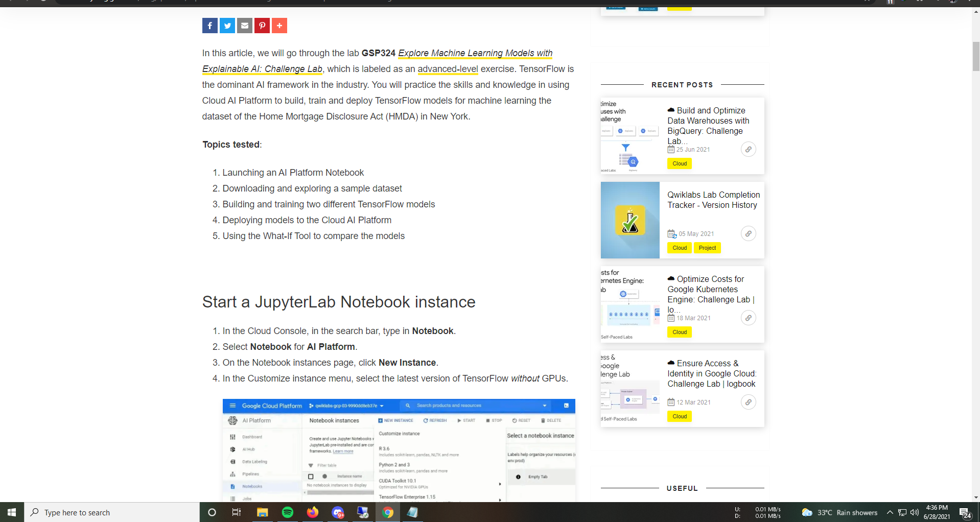Click Cloud tag under Qwiklabs Tracker post
This screenshot has width=980, height=522.
coord(680,248)
